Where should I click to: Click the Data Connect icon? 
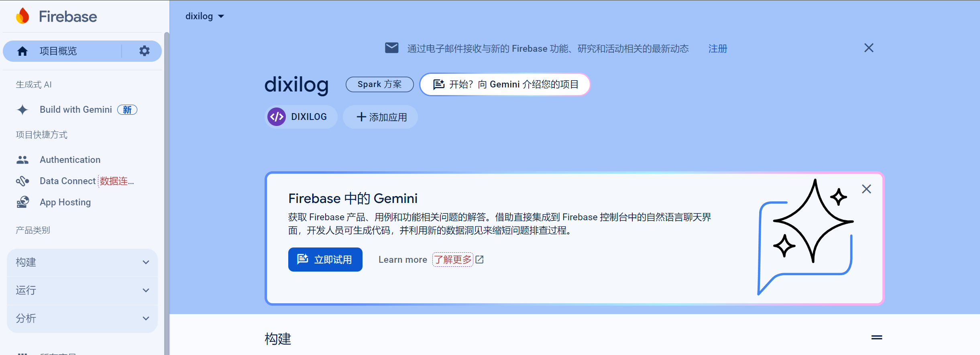[22, 181]
